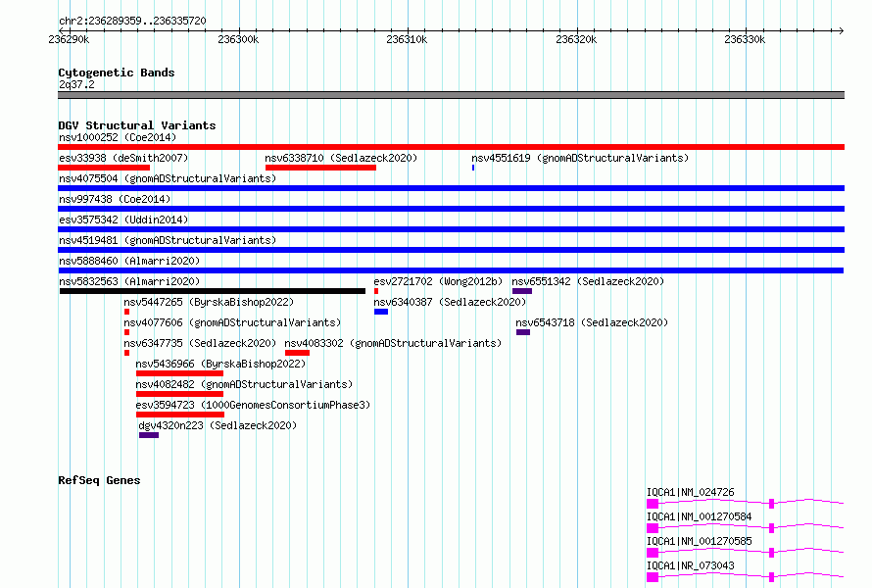The width and height of the screenshot is (872, 588).
Task: Click the small red esv2721702 marker
Action: click(x=376, y=291)
